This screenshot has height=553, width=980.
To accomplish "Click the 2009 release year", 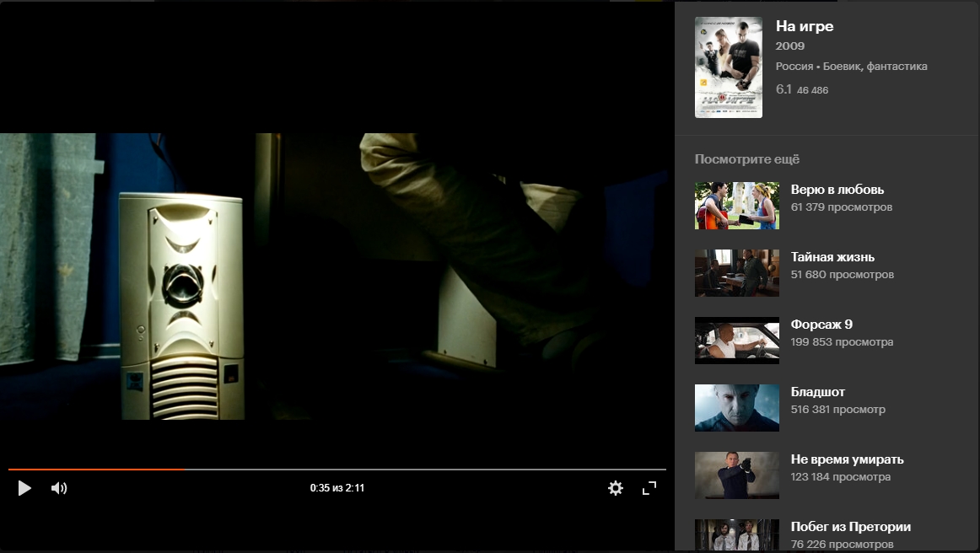I will pos(790,46).
